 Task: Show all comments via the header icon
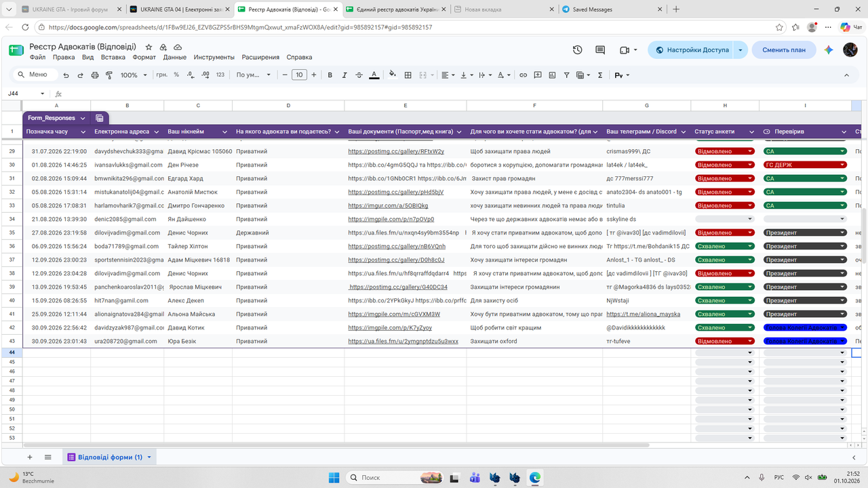[600, 50]
